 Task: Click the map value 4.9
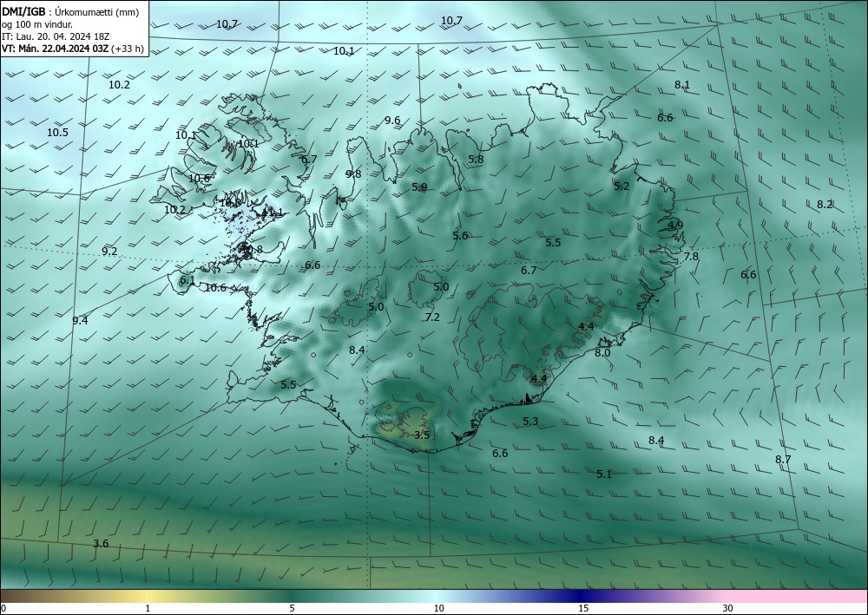click(675, 225)
